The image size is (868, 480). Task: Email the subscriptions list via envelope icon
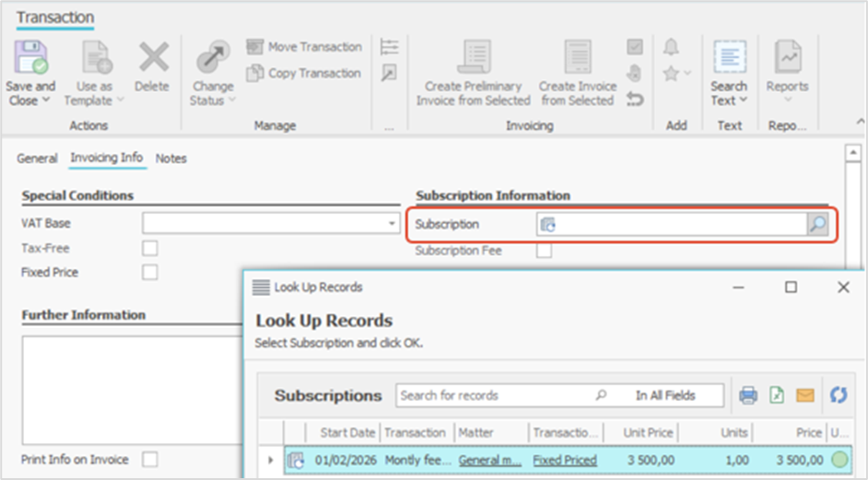pyautogui.click(x=805, y=395)
